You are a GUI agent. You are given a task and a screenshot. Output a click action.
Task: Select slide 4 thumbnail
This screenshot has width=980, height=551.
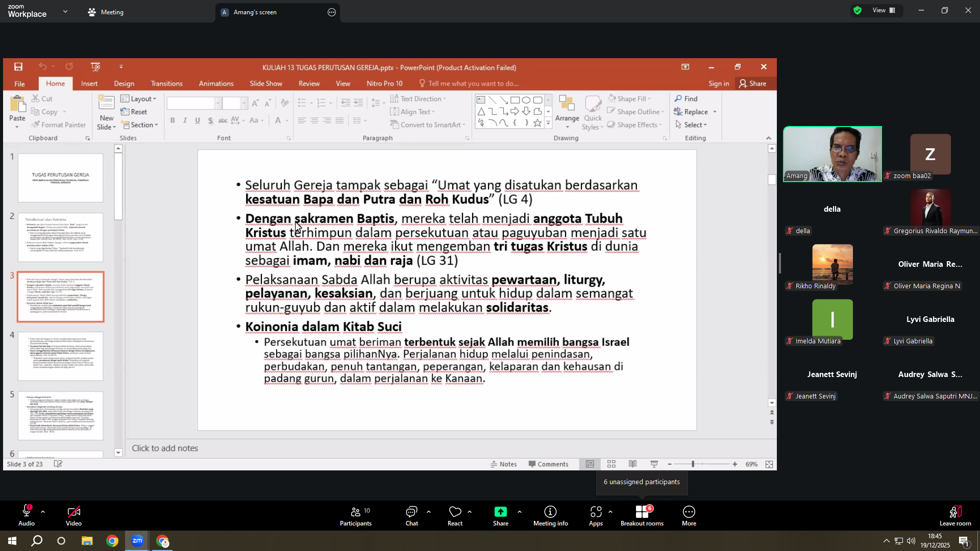60,356
